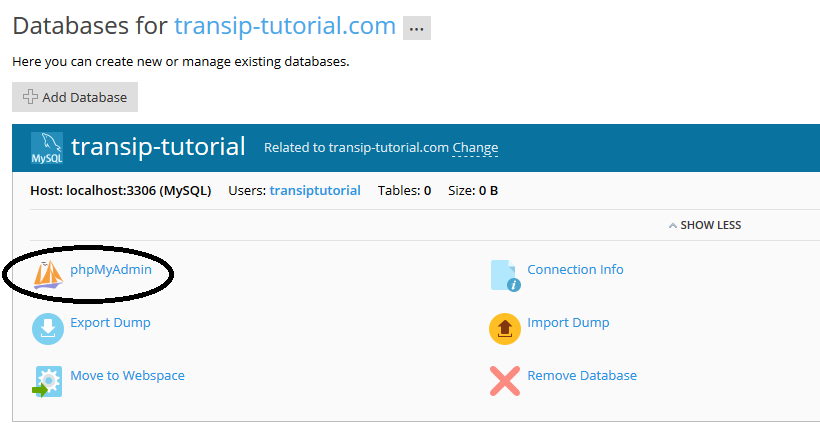Open the phpMyAdmin link
The image size is (820, 423).
[111, 270]
